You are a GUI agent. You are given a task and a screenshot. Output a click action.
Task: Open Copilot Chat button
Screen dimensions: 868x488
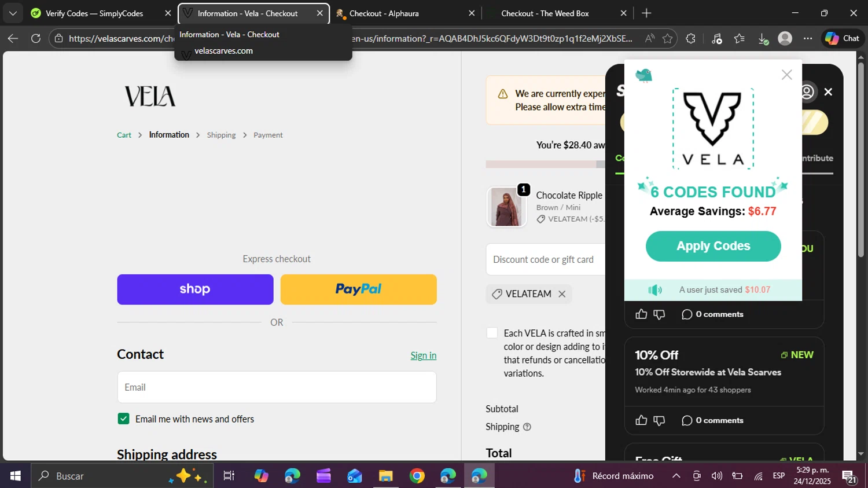[843, 38]
